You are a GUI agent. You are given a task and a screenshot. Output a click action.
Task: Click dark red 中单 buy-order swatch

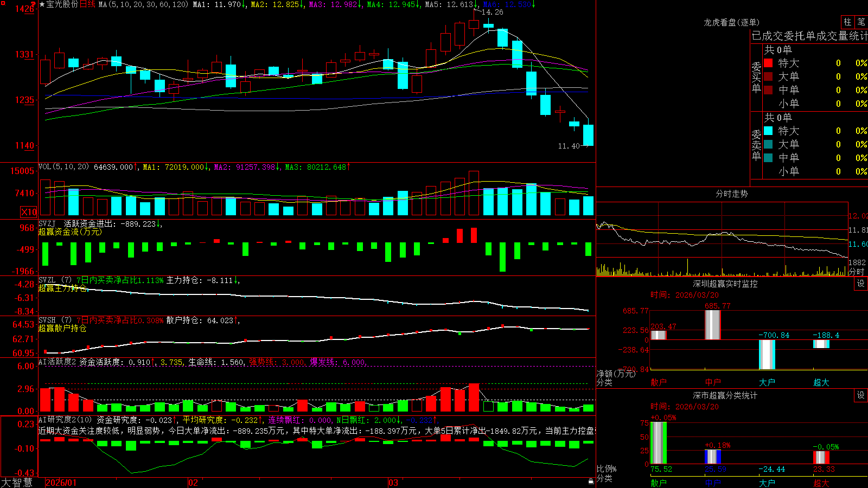[x=768, y=90]
